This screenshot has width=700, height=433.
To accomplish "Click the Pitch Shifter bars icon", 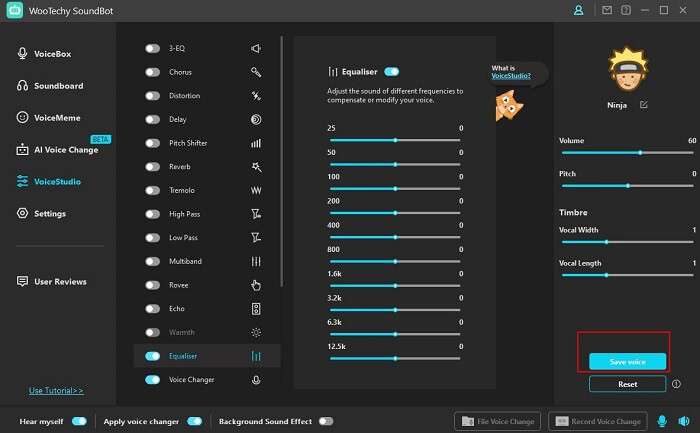I will point(256,143).
